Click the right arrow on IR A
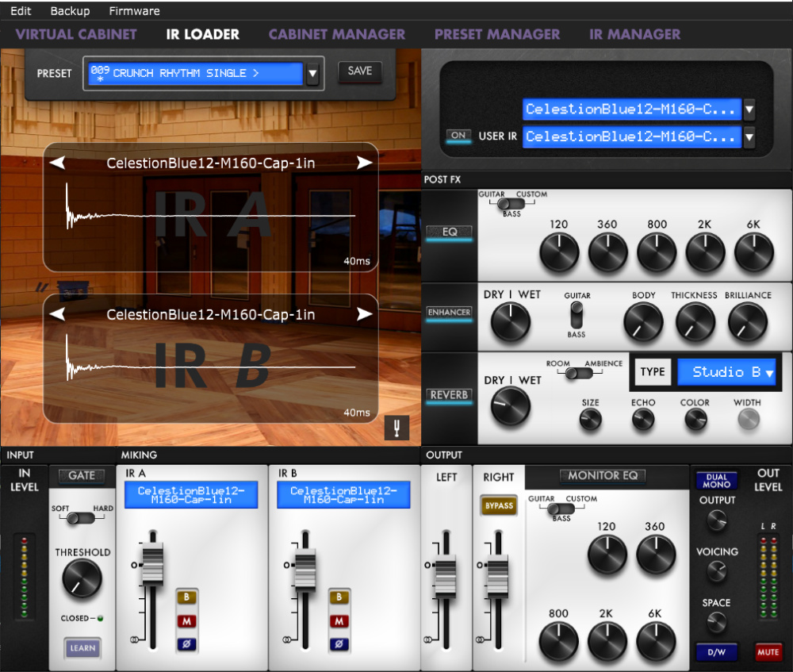Viewport: 793px width, 672px height. (x=364, y=163)
